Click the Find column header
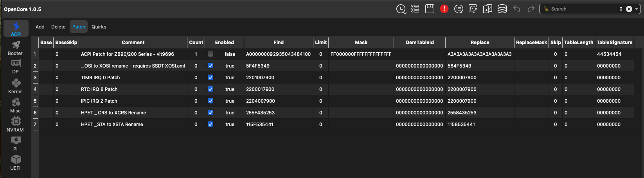The image size is (644, 178). click(x=279, y=43)
